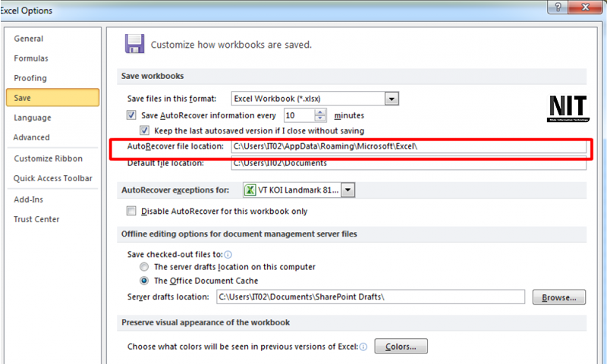This screenshot has width=607, height=364.
Task: Click the Help question mark button
Action: tap(558, 7)
